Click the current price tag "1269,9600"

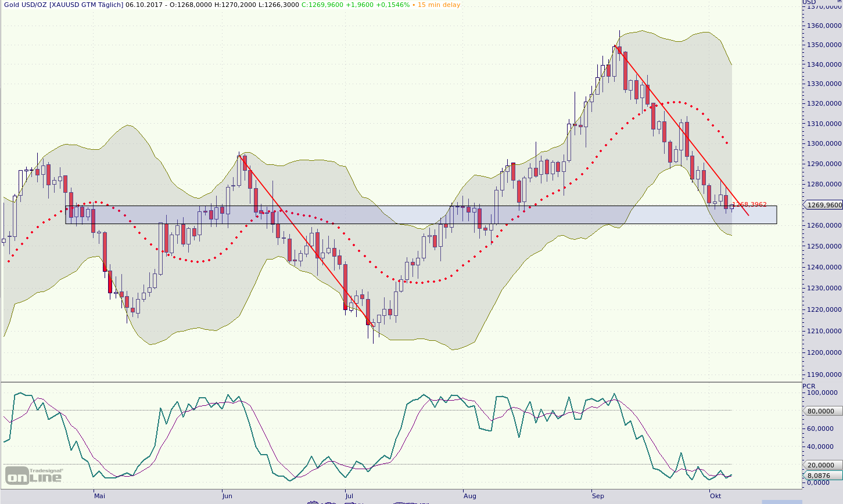tap(823, 205)
